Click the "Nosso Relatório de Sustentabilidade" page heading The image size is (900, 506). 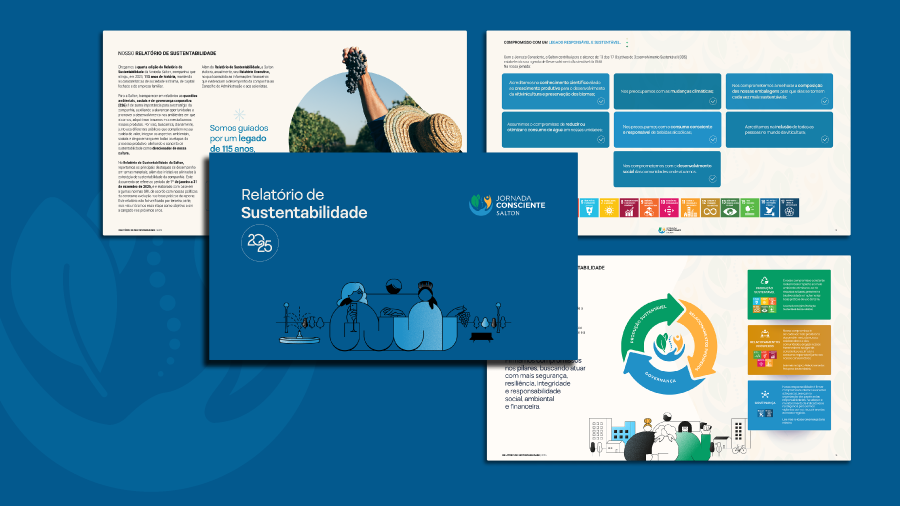[166, 52]
